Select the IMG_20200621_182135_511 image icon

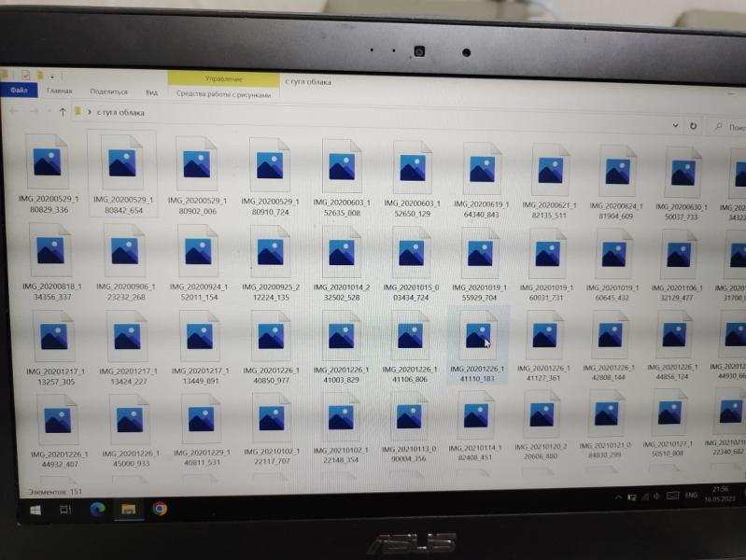(x=550, y=170)
